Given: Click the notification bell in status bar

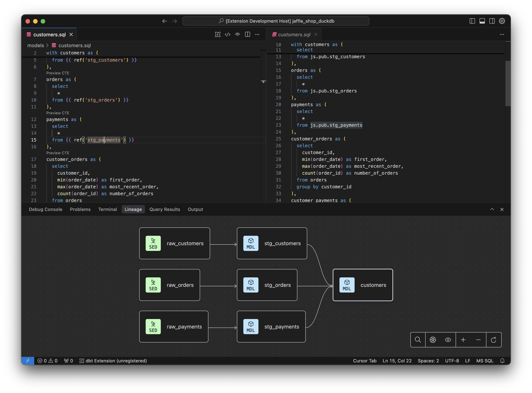Looking at the screenshot, I should click(x=503, y=361).
